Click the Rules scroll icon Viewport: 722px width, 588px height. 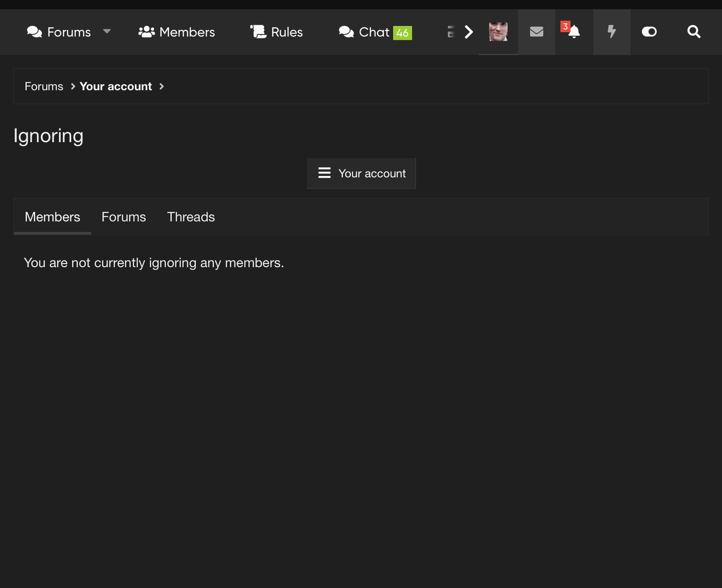click(x=258, y=32)
